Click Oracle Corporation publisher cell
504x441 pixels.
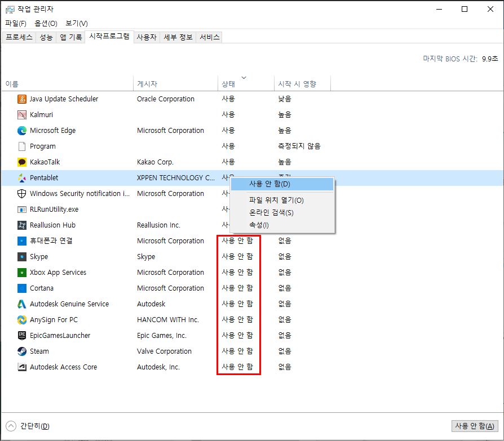[x=166, y=99]
